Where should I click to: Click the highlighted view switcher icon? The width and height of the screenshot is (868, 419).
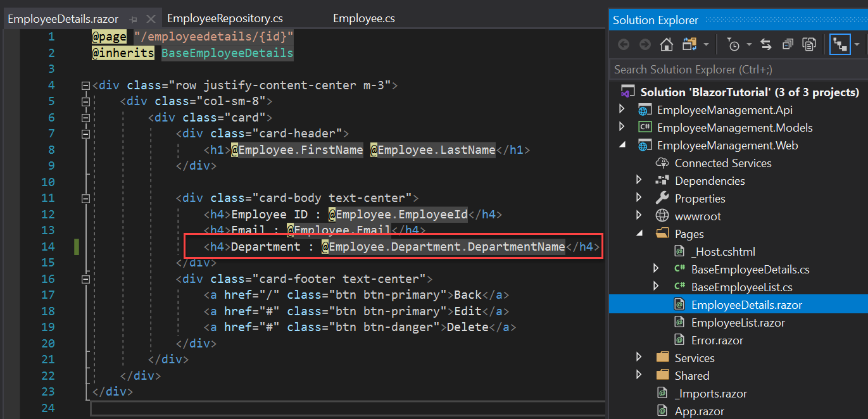tap(840, 44)
